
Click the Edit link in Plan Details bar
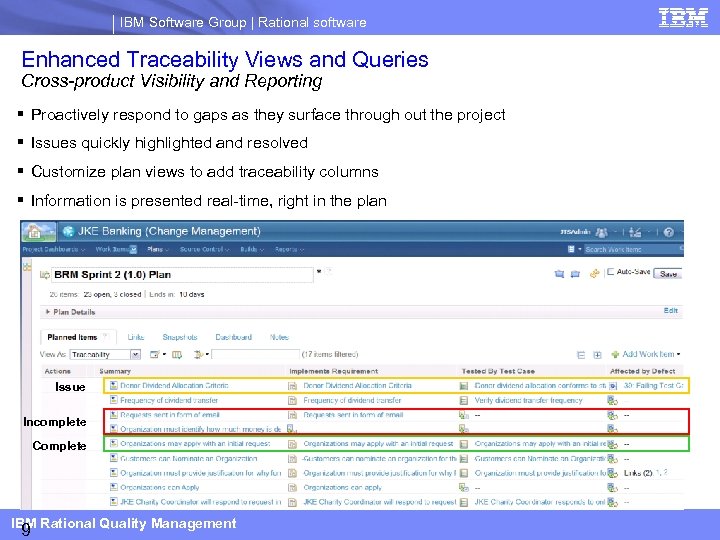coord(670,311)
